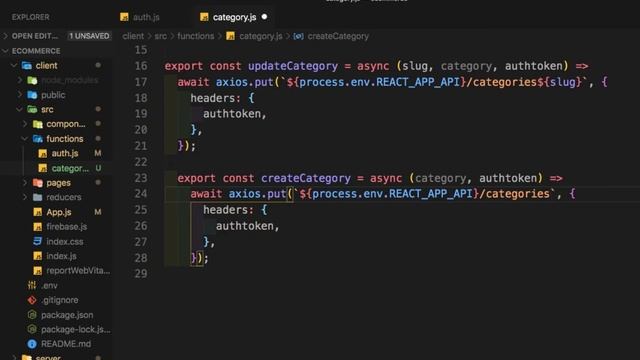The height and width of the screenshot is (360, 640).
Task: Click the .env file icon
Action: tap(32, 285)
